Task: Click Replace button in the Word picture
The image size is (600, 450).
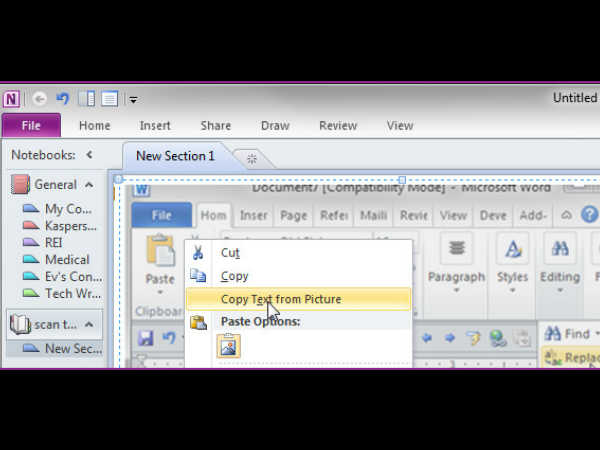Action: (571, 358)
